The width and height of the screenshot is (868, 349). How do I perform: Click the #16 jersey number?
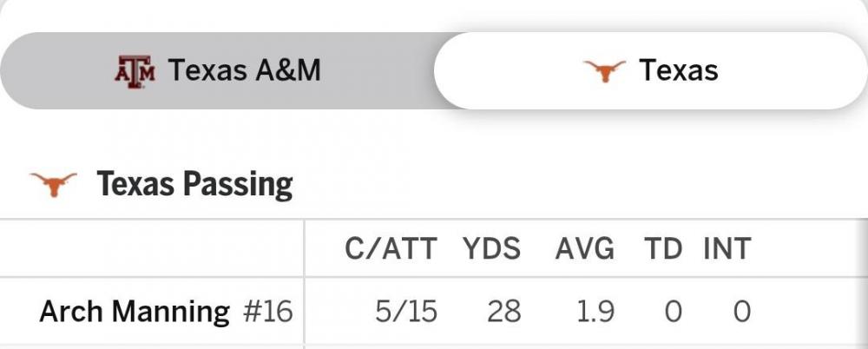pos(267,311)
